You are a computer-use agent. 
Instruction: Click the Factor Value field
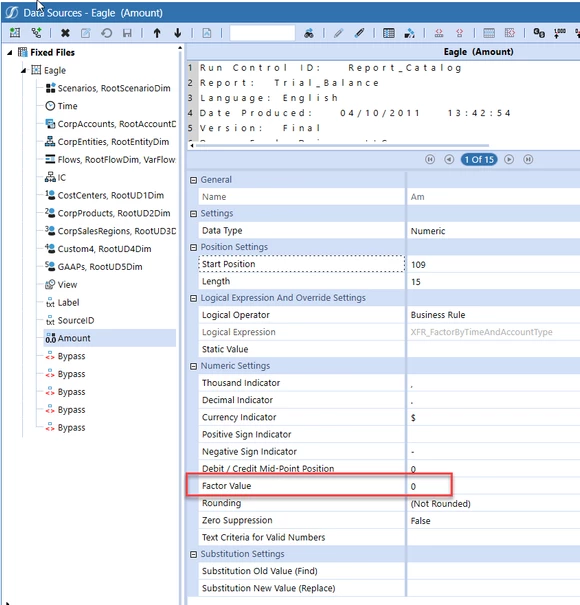(x=493, y=486)
